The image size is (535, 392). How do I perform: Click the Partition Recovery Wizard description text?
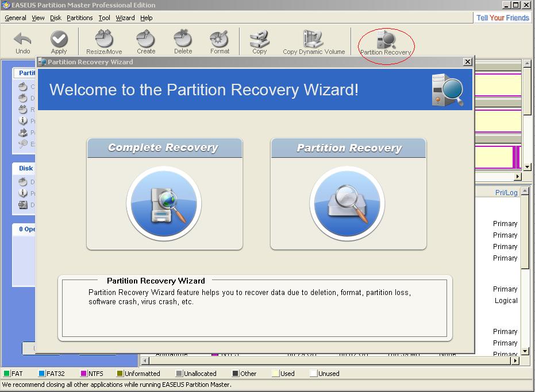click(x=249, y=297)
